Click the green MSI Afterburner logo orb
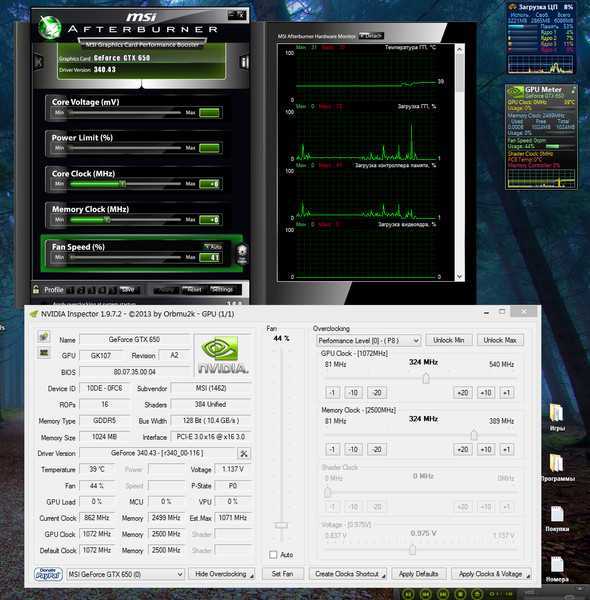This screenshot has width=590, height=600. coord(50,27)
